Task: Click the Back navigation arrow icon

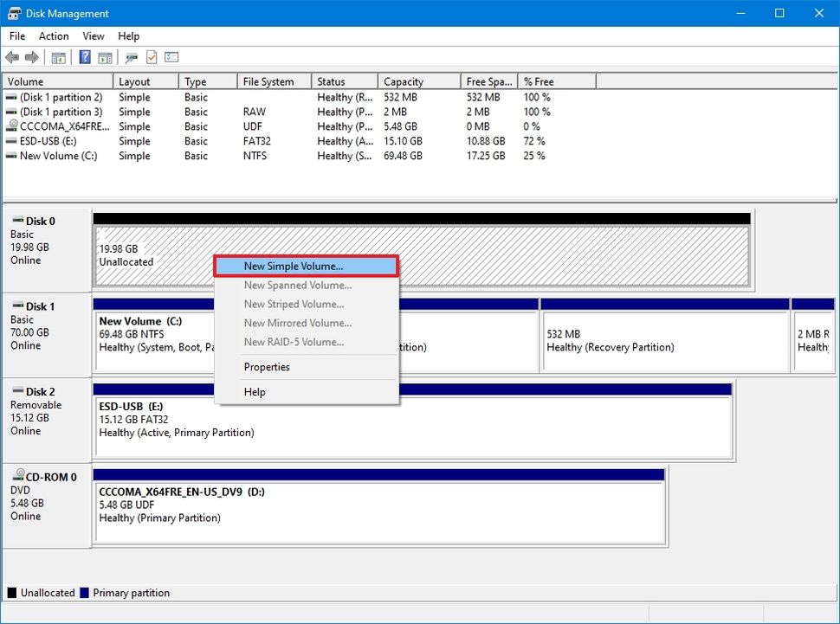Action: point(12,57)
